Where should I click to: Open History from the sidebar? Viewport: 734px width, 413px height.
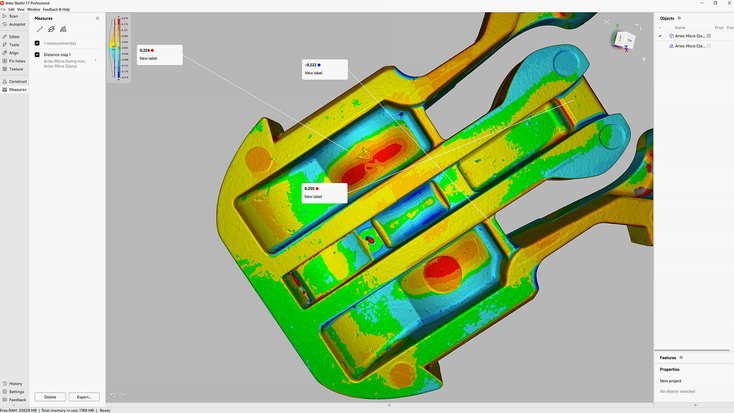(14, 384)
